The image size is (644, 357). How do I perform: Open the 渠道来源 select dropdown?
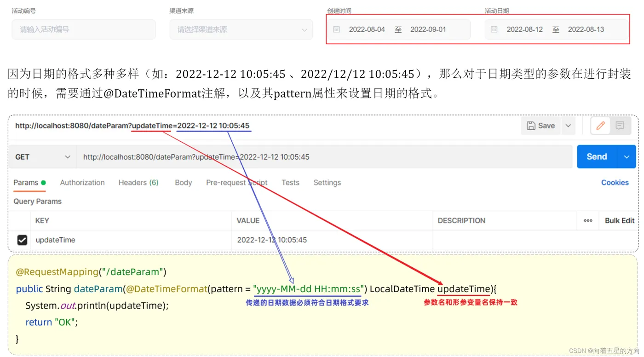point(241,29)
